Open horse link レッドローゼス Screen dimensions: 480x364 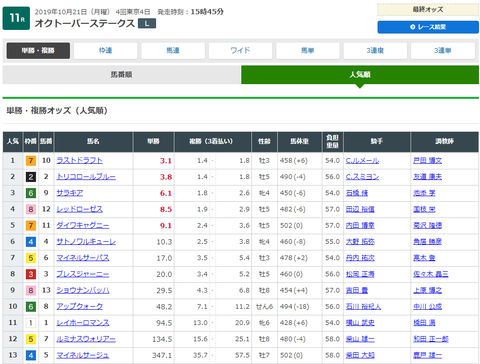click(79, 209)
